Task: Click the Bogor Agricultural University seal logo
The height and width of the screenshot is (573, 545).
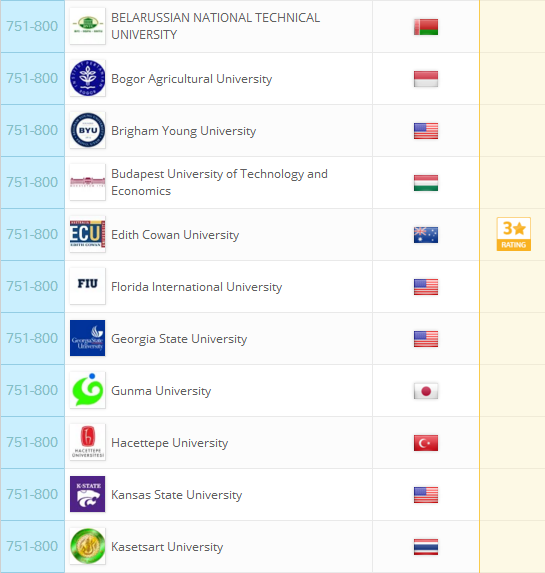Action: (87, 78)
